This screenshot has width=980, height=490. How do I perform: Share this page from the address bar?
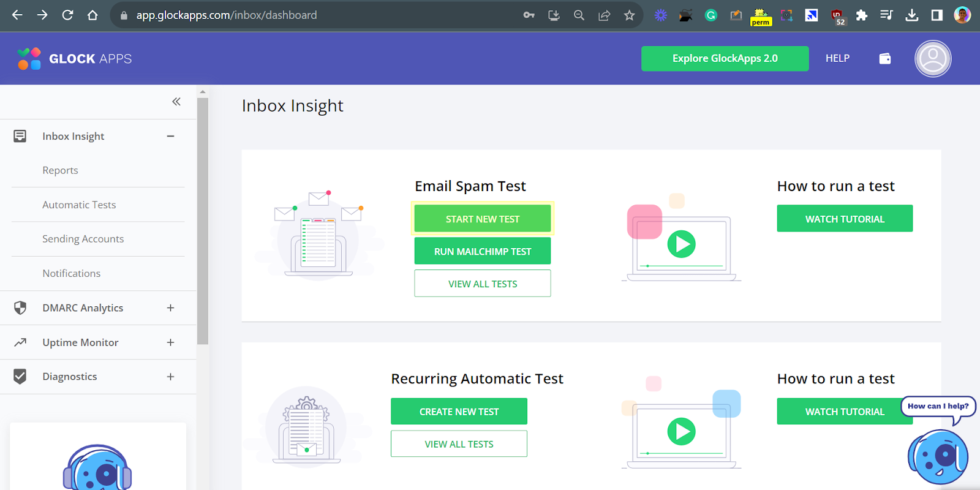(x=605, y=15)
